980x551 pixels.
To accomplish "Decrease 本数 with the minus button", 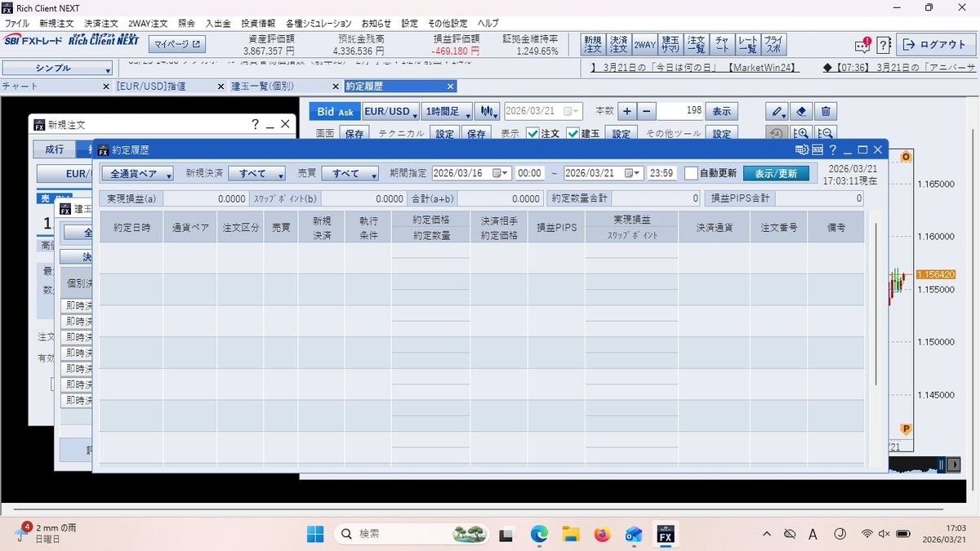I will [x=646, y=111].
